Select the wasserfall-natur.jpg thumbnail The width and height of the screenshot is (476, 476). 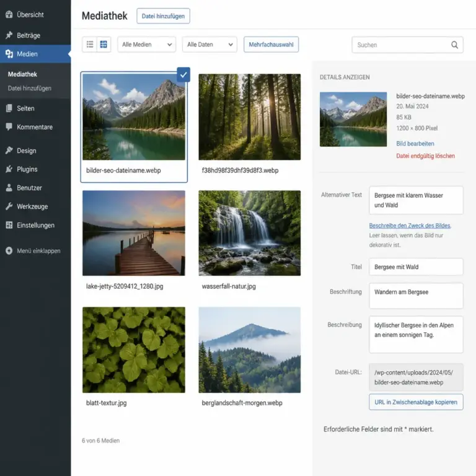(x=250, y=233)
